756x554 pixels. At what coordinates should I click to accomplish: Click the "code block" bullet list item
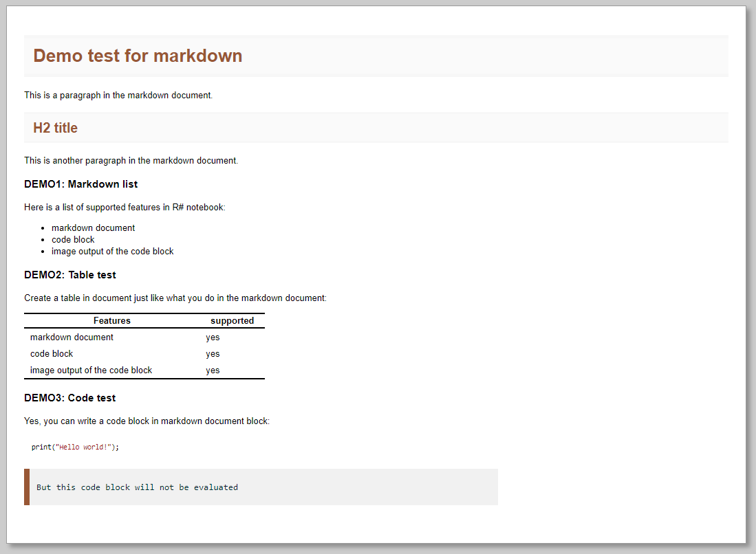(x=73, y=239)
